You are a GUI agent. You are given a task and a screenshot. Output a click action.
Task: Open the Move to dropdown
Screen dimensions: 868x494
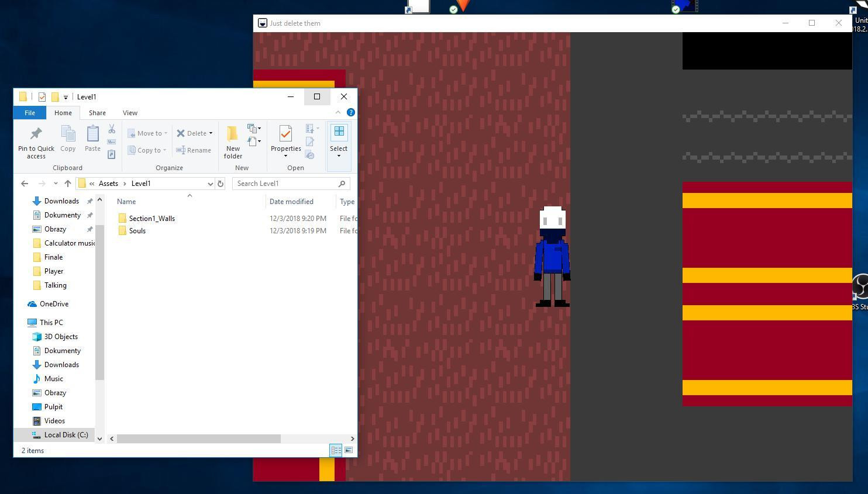(148, 133)
